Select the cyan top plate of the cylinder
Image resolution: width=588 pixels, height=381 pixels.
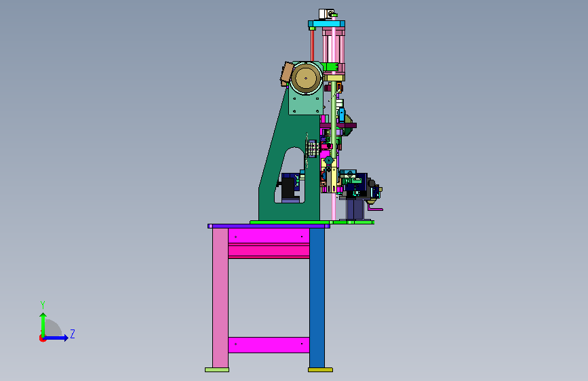(327, 24)
